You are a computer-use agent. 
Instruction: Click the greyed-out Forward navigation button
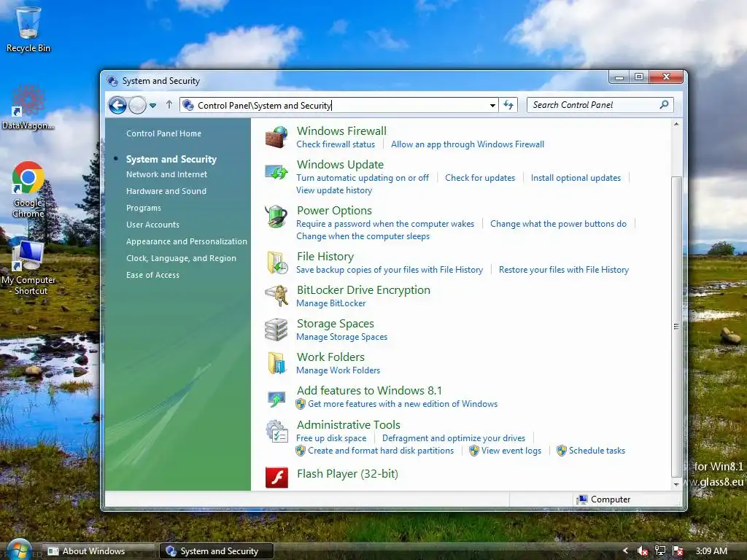click(138, 105)
